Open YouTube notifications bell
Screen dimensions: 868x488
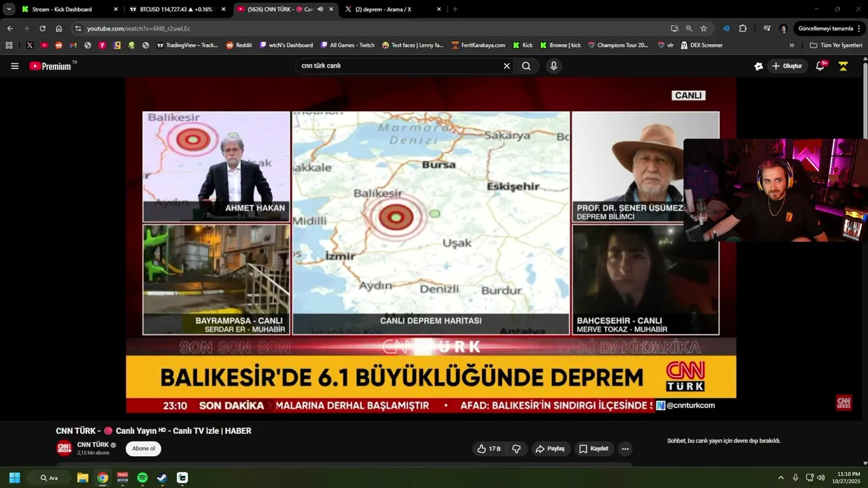click(x=820, y=66)
